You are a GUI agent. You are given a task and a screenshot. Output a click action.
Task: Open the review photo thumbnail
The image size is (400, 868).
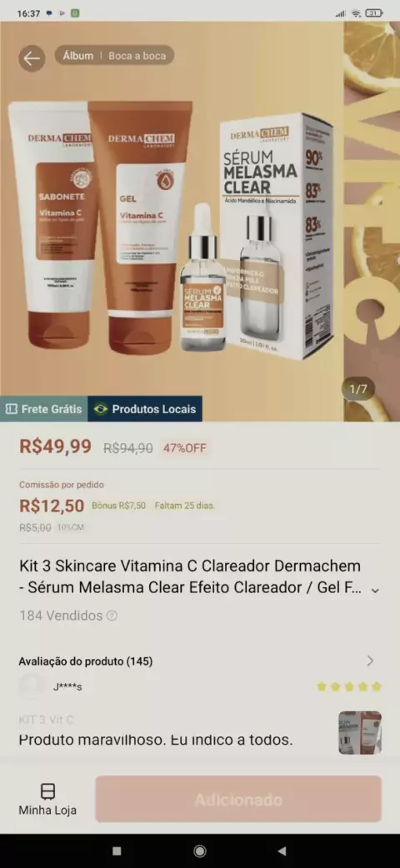click(360, 732)
